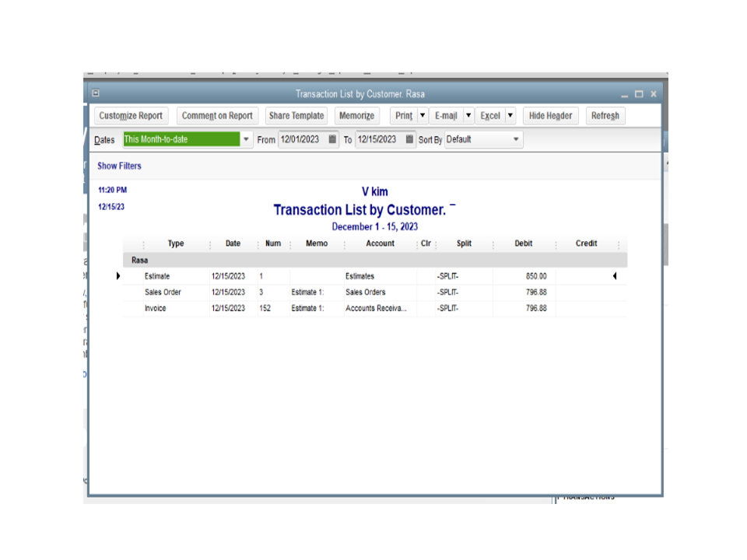The height and width of the screenshot is (560, 747).
Task: Select the Sales Order transaction type cell
Action: [163, 292]
